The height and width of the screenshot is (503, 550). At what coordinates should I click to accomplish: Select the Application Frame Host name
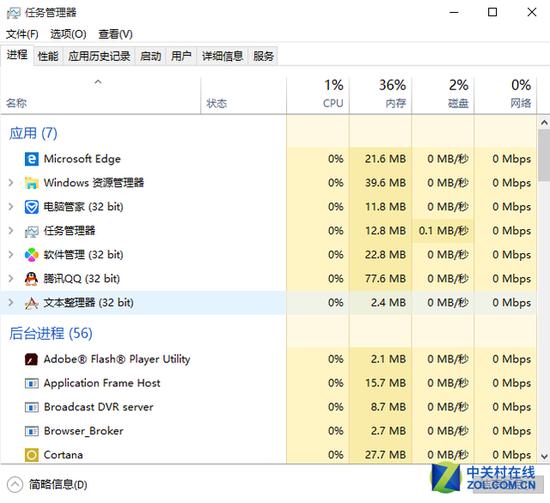click(x=102, y=383)
